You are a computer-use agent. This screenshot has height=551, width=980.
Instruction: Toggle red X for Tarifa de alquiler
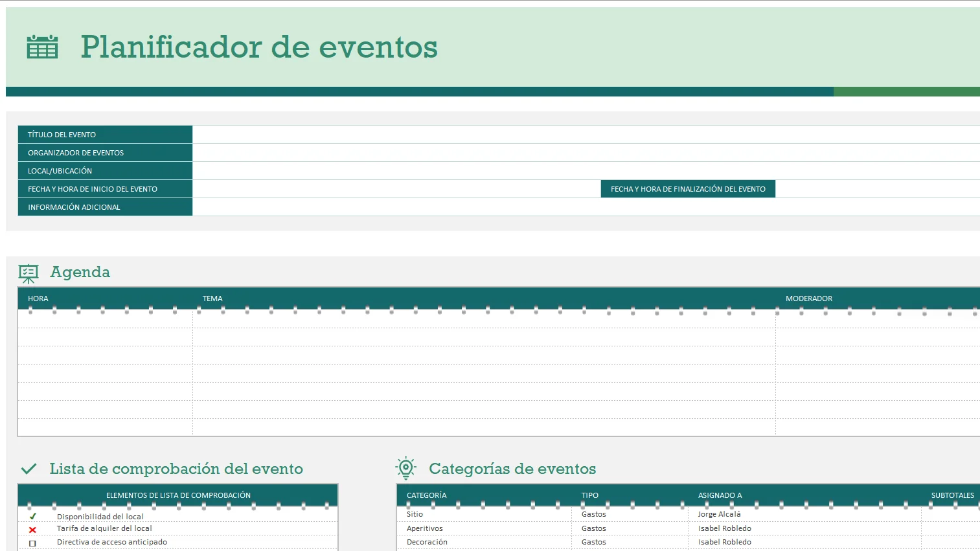click(32, 530)
